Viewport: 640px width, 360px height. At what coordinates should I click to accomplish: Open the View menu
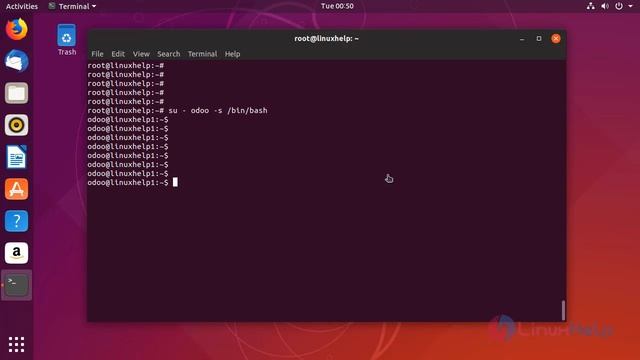tap(141, 54)
